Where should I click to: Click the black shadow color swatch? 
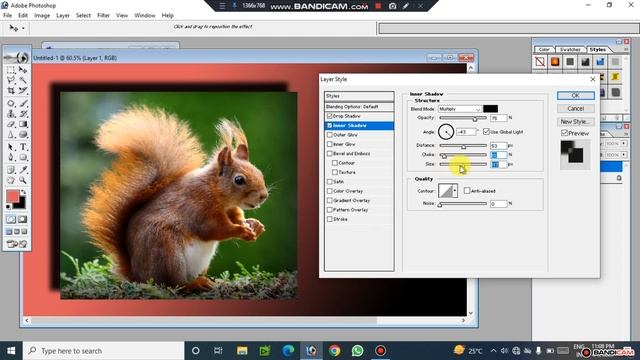point(491,109)
